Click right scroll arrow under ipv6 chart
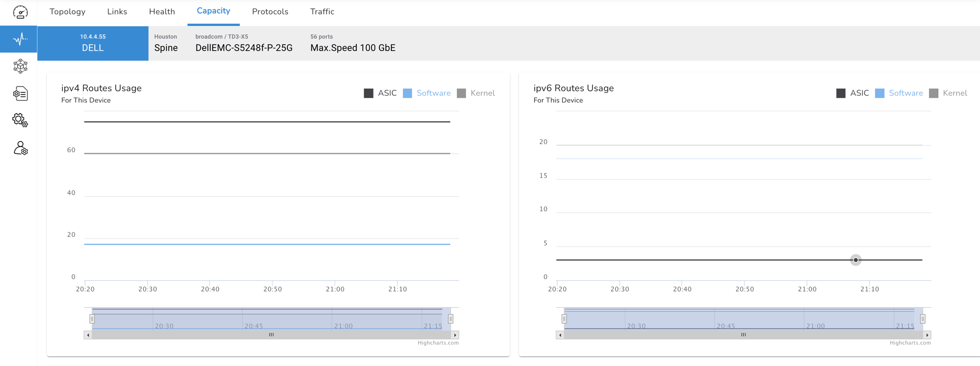The width and height of the screenshot is (980, 366). pyautogui.click(x=927, y=335)
